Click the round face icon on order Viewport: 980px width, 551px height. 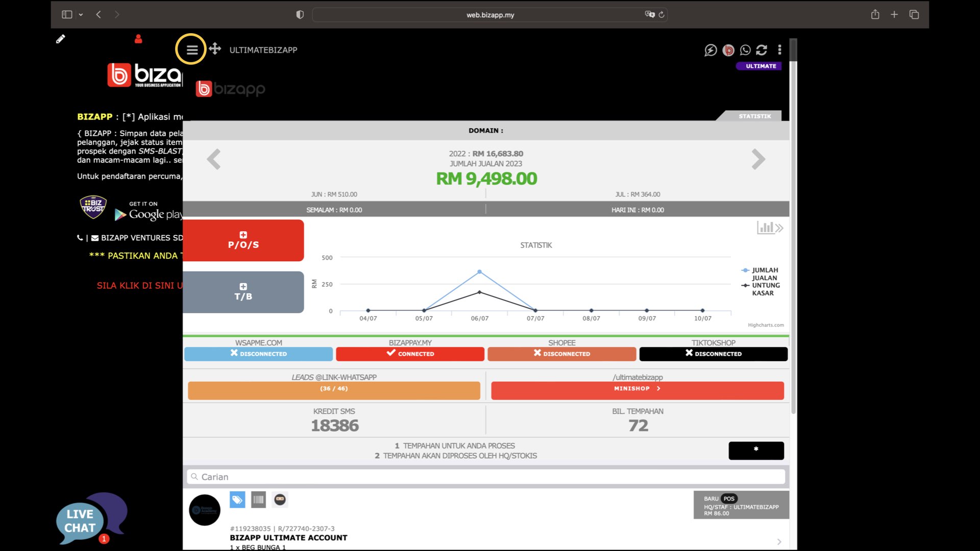(280, 499)
